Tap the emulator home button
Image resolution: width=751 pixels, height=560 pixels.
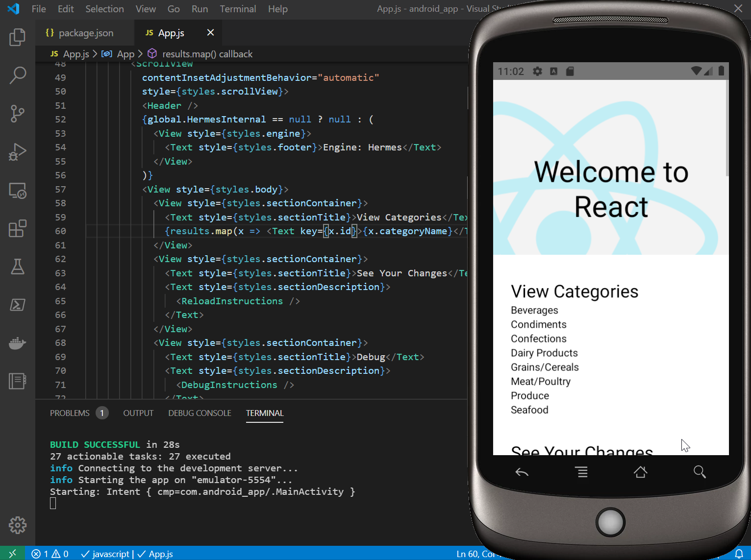pos(640,472)
